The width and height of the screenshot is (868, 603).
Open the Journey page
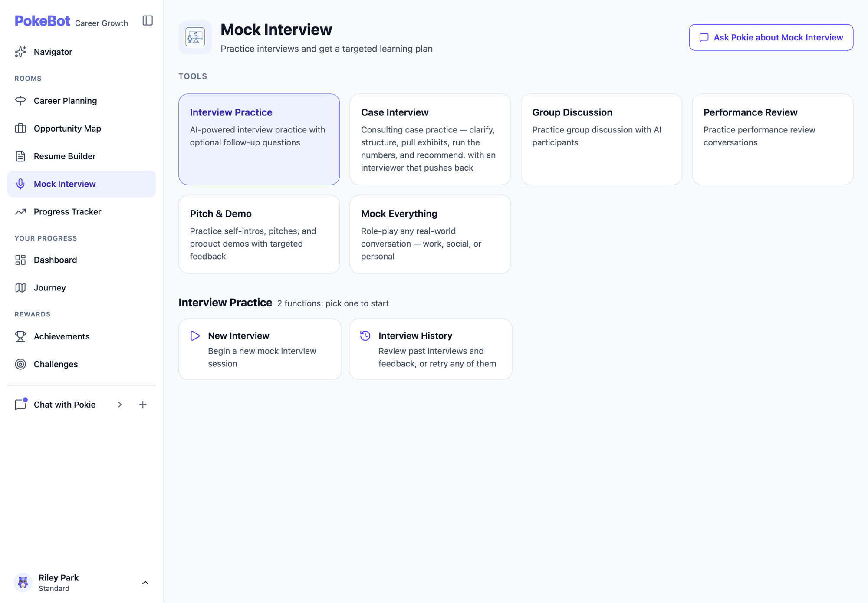tap(82, 288)
